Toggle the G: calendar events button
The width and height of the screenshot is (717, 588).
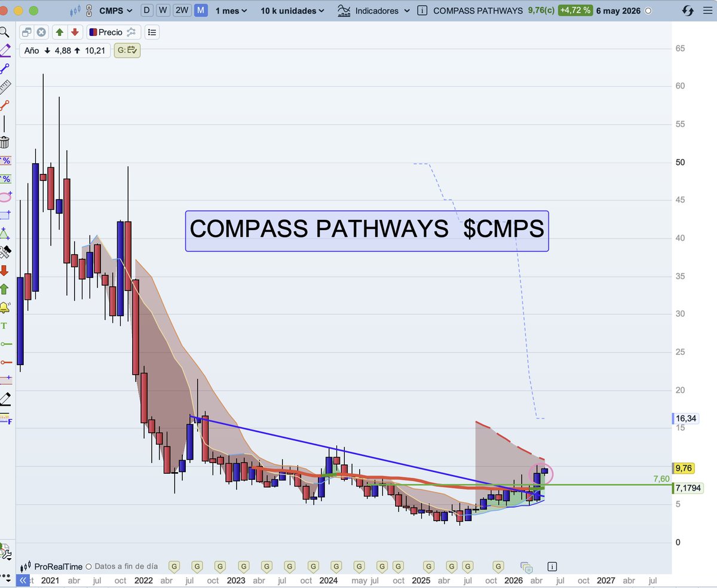pos(128,50)
